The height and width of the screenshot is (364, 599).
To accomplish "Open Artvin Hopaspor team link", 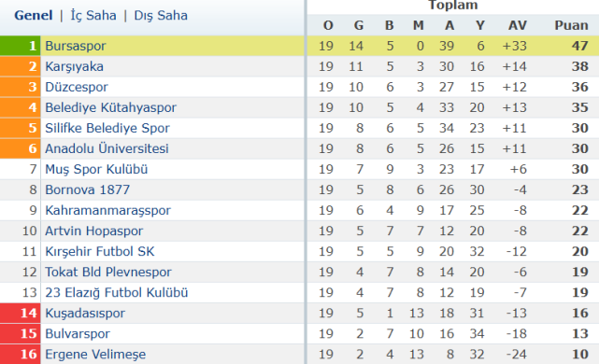I will point(94,231).
